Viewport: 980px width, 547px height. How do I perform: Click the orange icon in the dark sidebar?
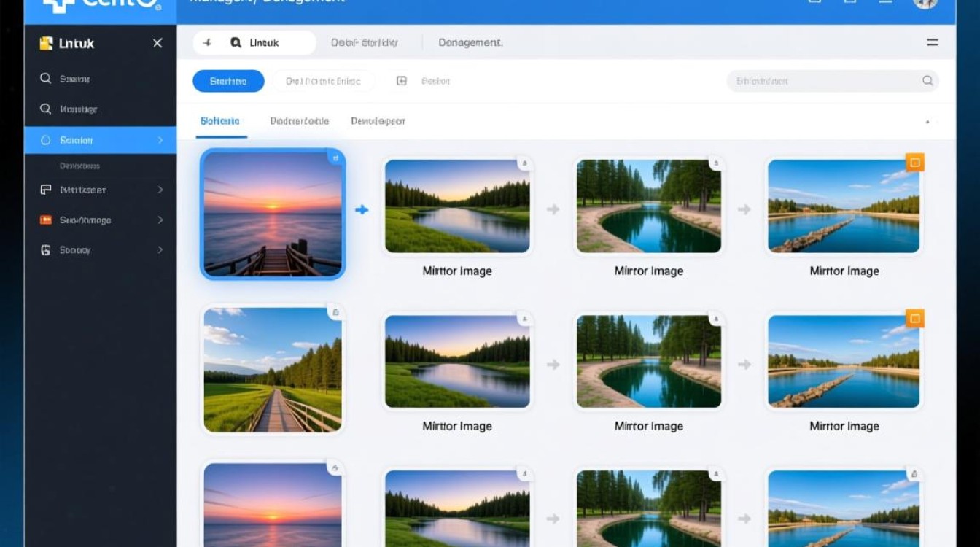(x=45, y=220)
